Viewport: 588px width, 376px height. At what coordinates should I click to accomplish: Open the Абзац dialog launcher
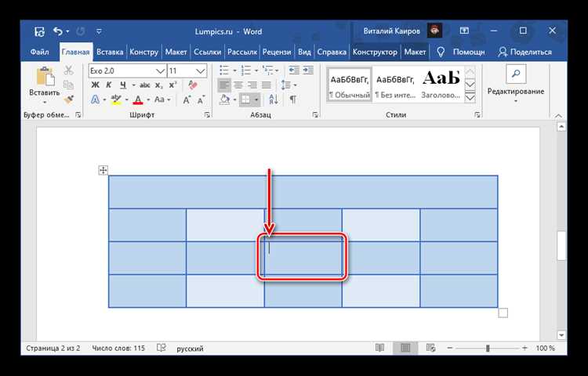point(315,115)
